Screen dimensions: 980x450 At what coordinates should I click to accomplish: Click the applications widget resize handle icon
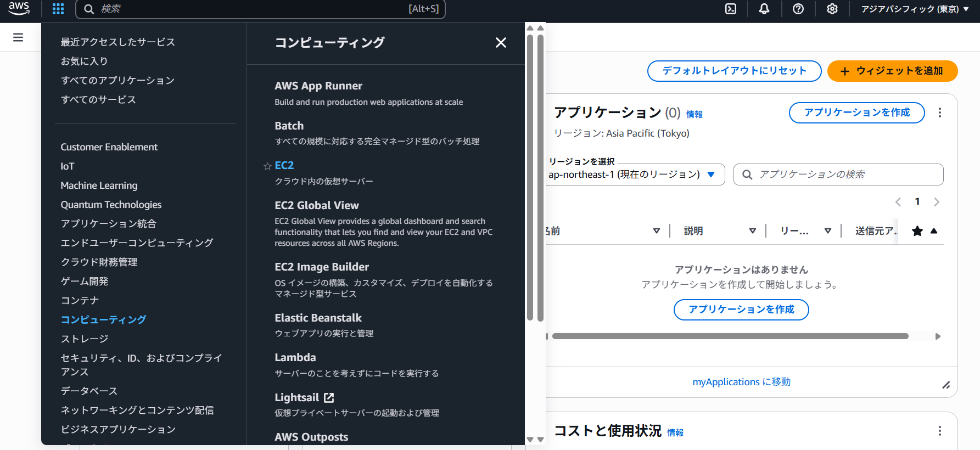(947, 385)
